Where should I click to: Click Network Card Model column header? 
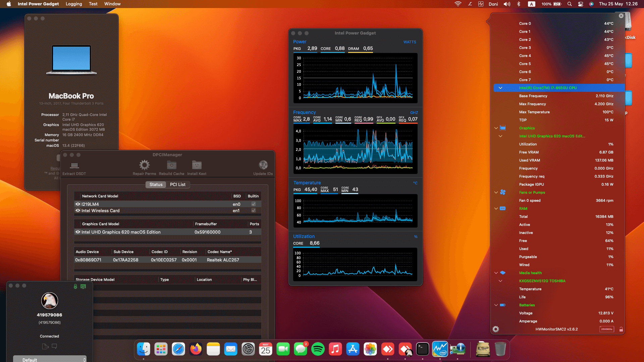coord(100,196)
